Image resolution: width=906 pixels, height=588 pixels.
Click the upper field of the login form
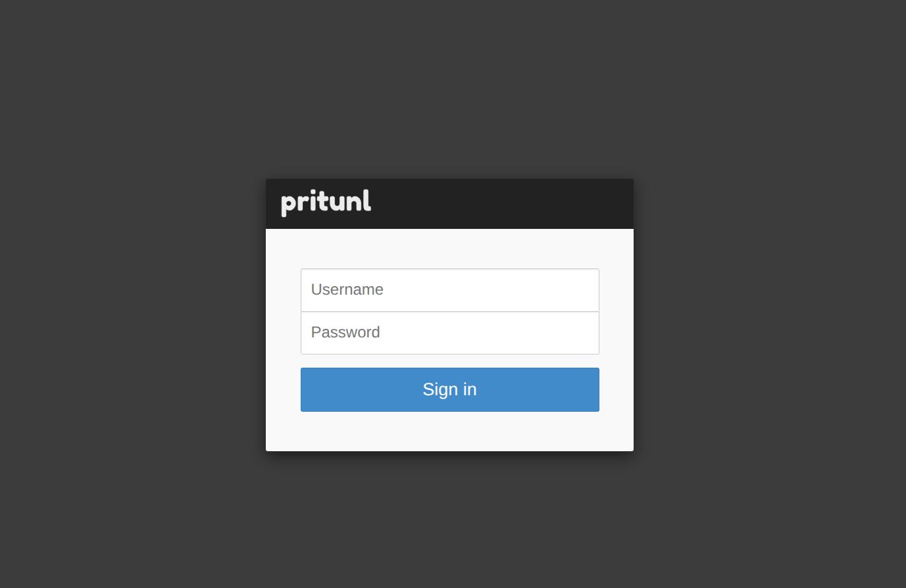(449, 290)
